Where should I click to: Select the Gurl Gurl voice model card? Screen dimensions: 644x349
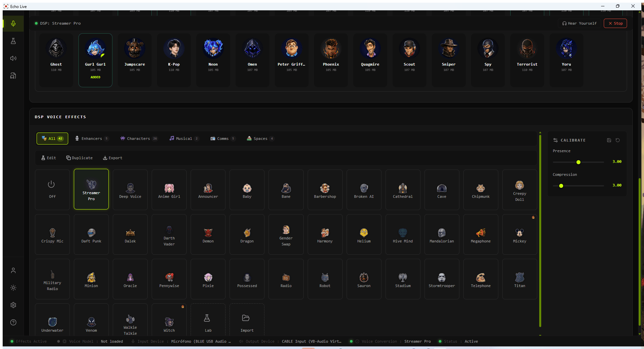point(95,60)
